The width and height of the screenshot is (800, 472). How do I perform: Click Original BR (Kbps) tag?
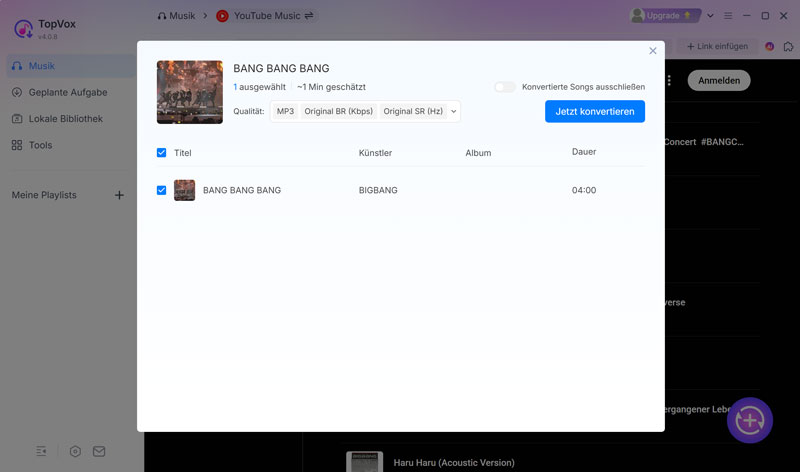(339, 111)
